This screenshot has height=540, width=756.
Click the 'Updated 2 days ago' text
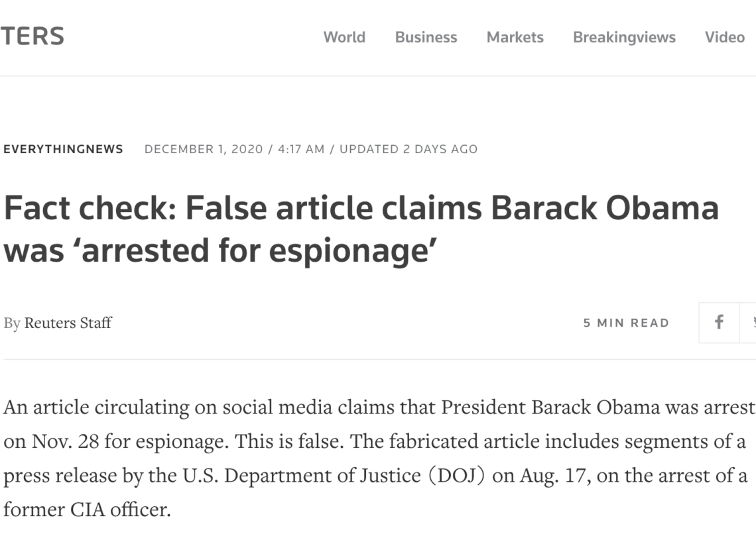click(x=409, y=149)
